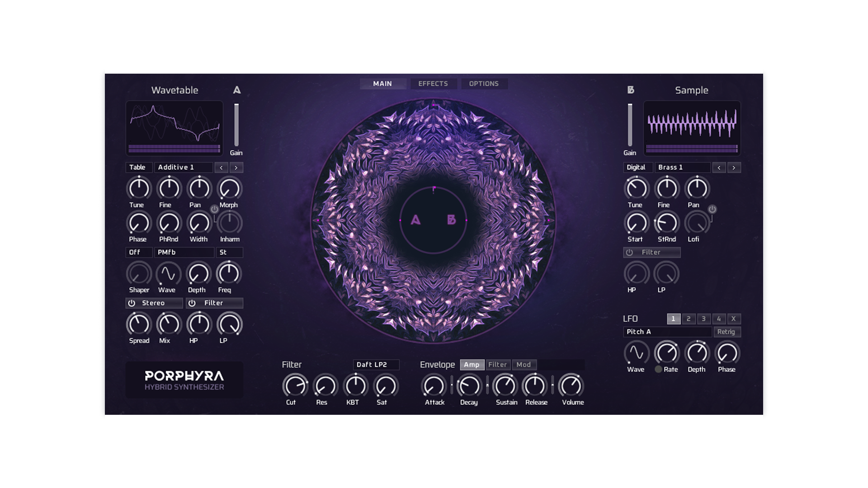Enable oscillator A Filter power switch
Viewport: 868px width, 488px height.
click(192, 303)
